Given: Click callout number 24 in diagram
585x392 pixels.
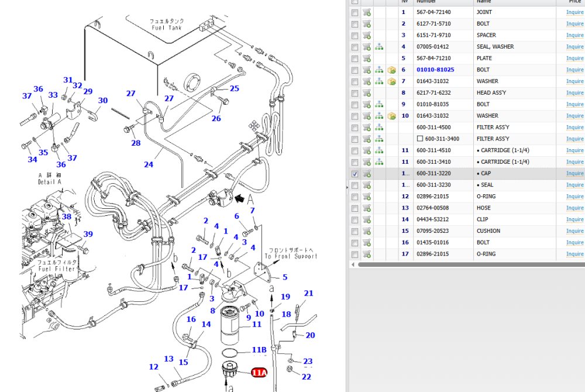Looking at the screenshot, I should 149,164.
